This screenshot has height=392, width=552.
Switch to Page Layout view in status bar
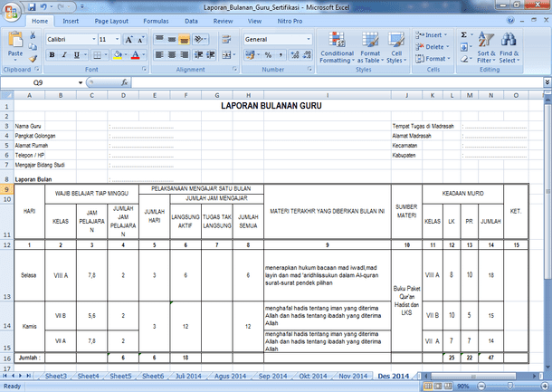(x=438, y=386)
